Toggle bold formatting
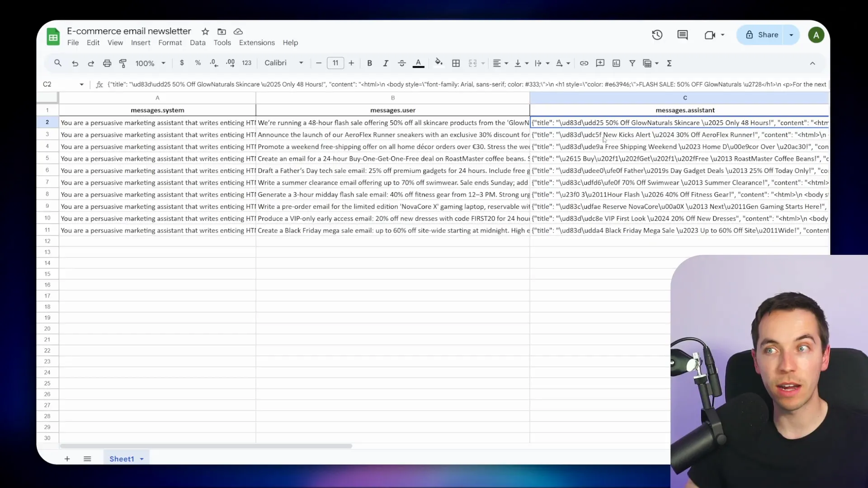Screen dimensions: 868x488 [x=369, y=63]
